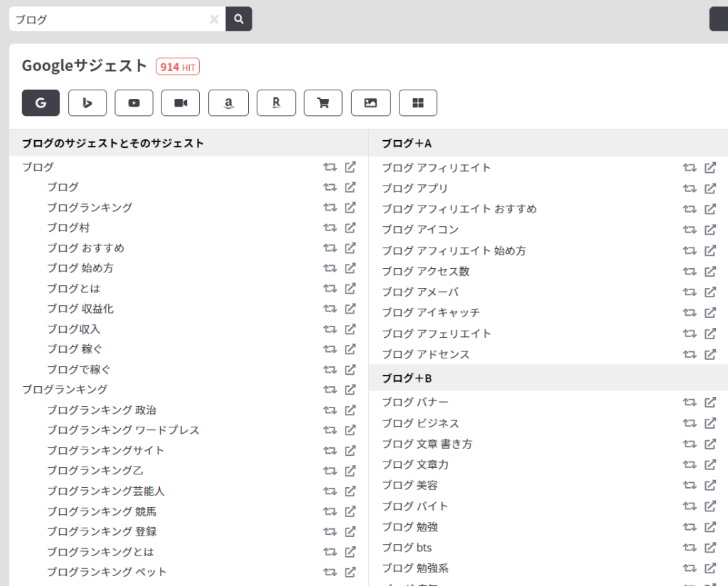Open external link for ブログ 文章 書き方
Viewport: 728px width, 586px height.
click(710, 444)
